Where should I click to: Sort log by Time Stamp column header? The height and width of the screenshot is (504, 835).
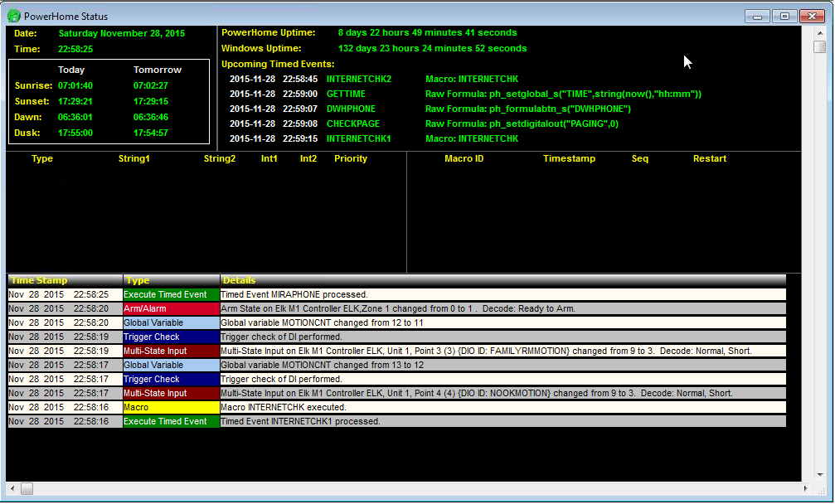(x=65, y=280)
